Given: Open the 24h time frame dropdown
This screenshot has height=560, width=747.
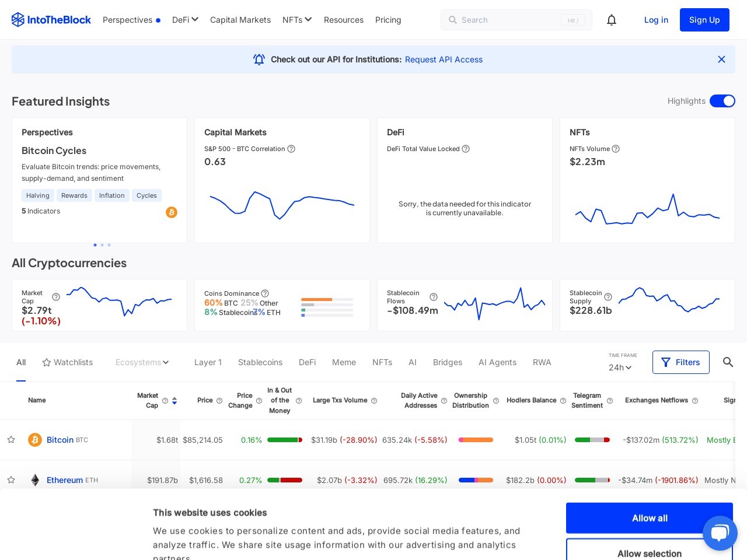Looking at the screenshot, I should click(620, 367).
